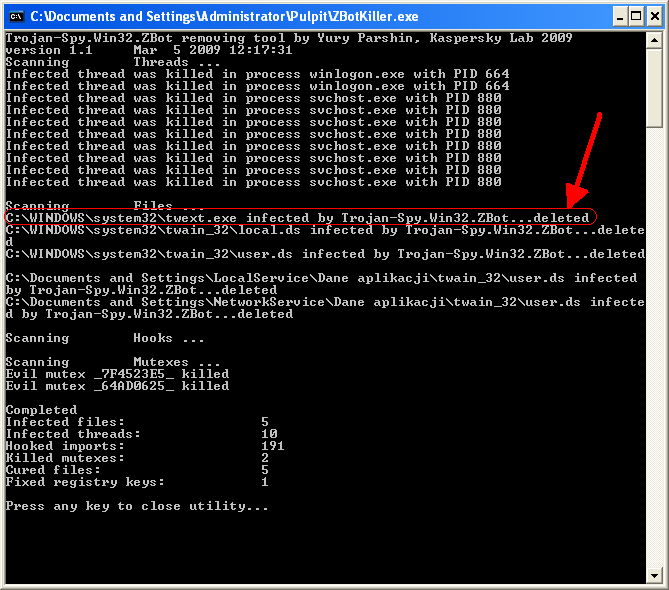Click the first svchost.exe PID 880 line
This screenshot has height=590, width=669.
point(253,98)
